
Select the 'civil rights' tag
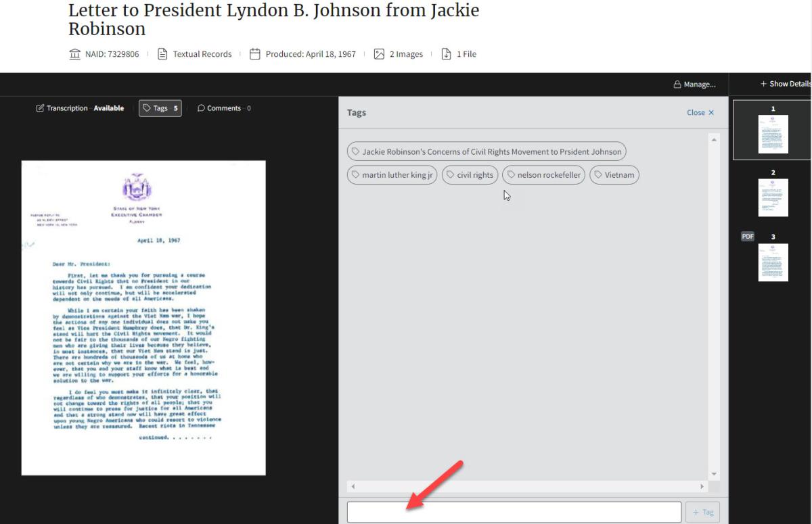[x=470, y=175]
